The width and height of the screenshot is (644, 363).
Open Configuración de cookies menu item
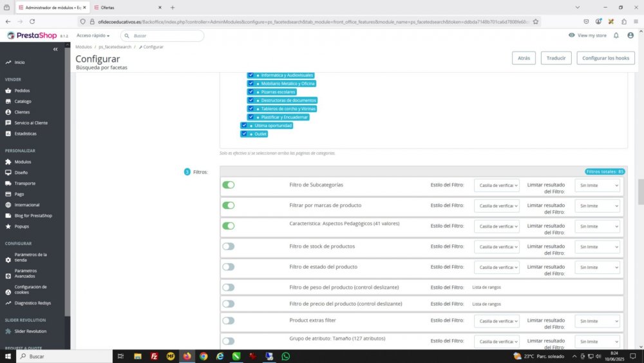pyautogui.click(x=30, y=289)
